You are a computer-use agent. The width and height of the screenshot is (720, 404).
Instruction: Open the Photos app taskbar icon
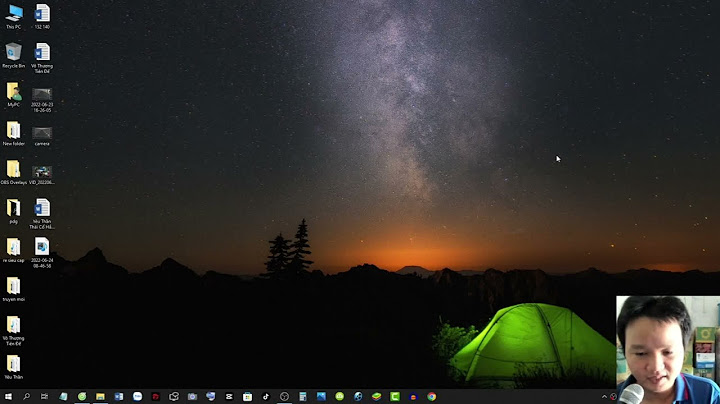tap(321, 397)
